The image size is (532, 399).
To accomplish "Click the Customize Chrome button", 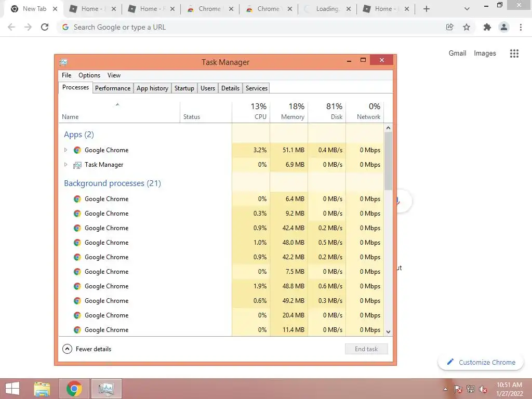I will pos(481,362).
